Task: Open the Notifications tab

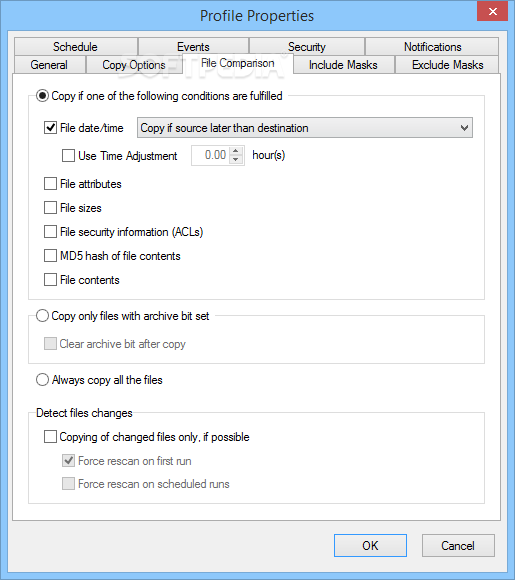Action: coord(432,47)
